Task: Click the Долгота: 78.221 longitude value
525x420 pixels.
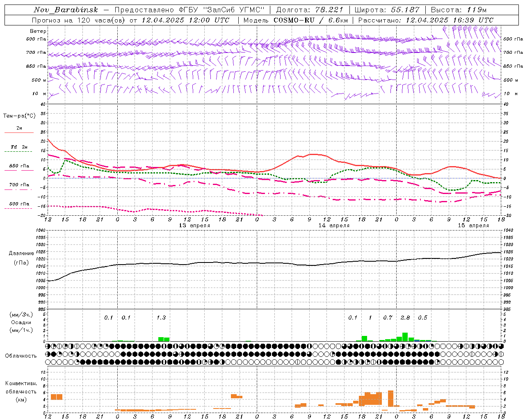Action: [x=309, y=10]
